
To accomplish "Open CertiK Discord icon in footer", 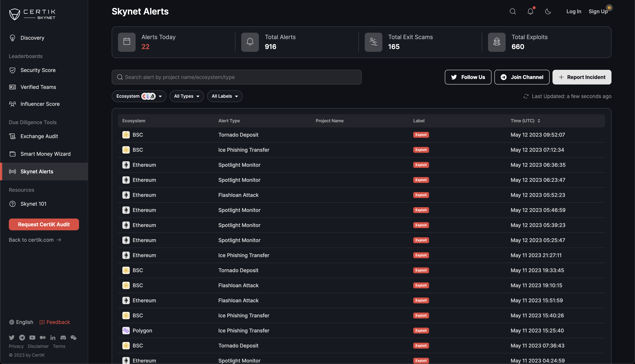I will [x=63, y=338].
